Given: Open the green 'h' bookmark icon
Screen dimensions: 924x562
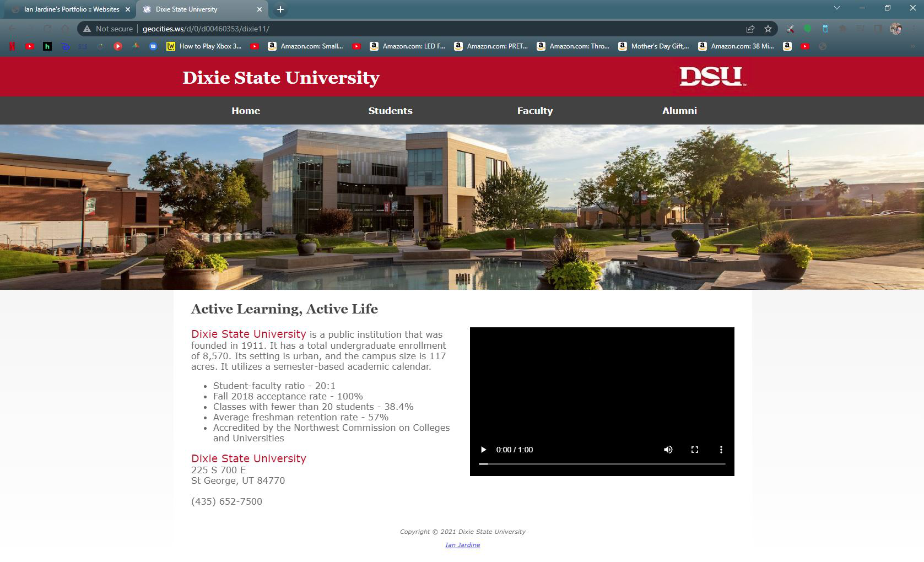Looking at the screenshot, I should tap(47, 46).
